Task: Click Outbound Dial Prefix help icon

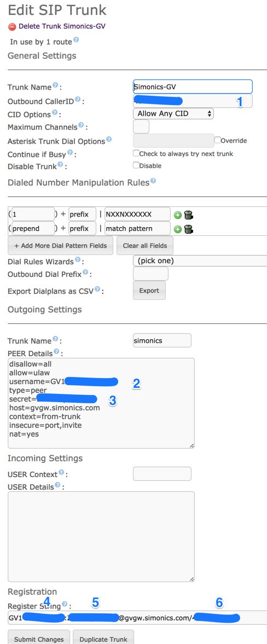Action: (85, 272)
